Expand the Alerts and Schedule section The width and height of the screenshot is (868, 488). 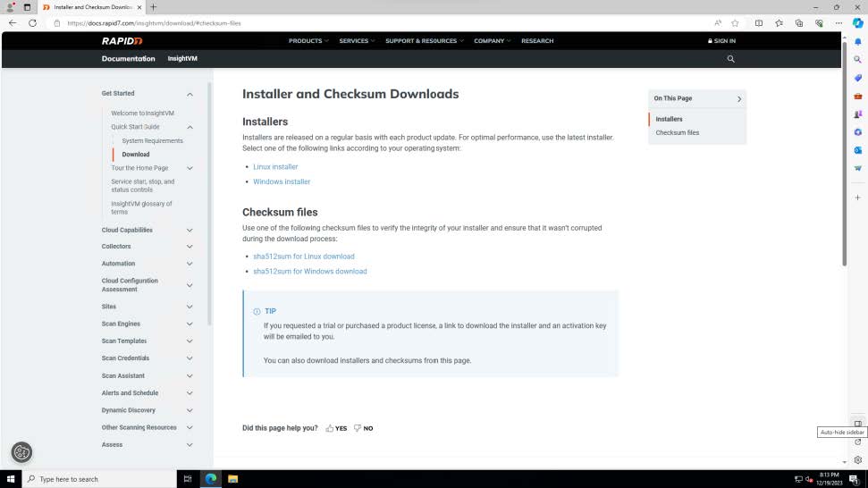coord(190,393)
